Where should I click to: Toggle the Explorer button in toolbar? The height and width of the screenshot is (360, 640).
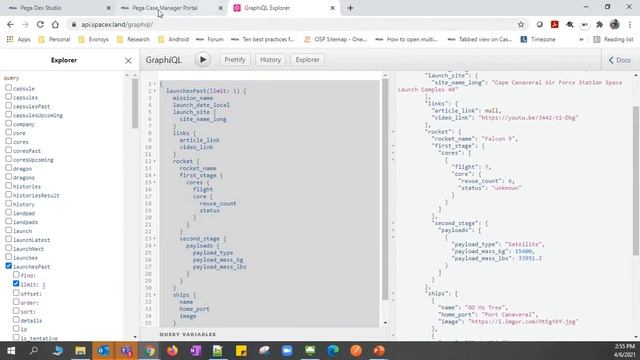[307, 60]
